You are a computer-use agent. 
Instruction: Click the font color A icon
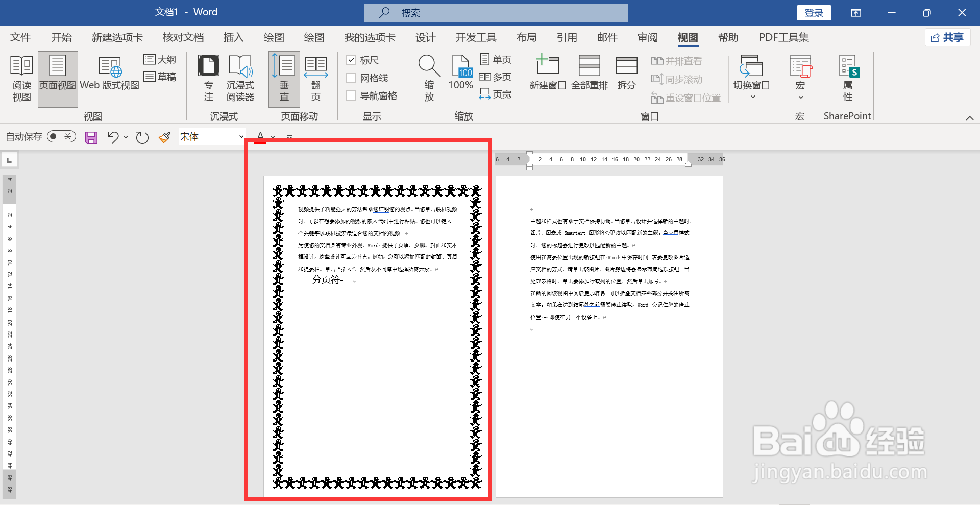[260, 137]
